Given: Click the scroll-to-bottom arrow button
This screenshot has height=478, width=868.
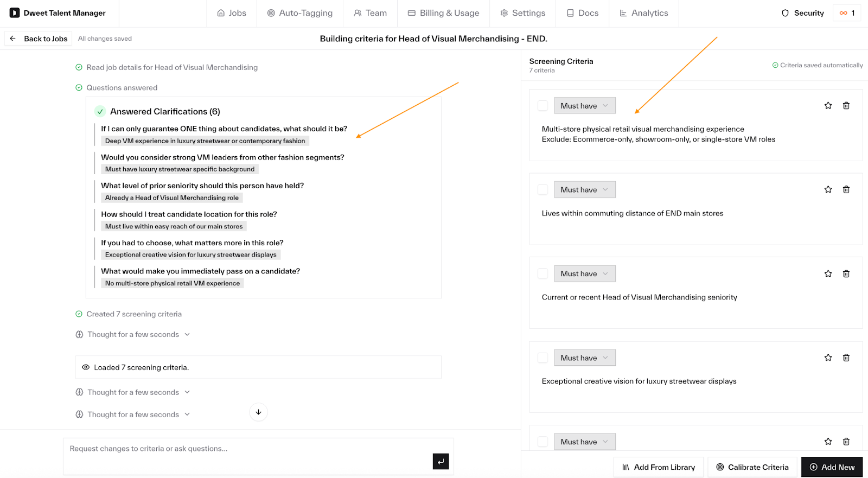Looking at the screenshot, I should (x=258, y=412).
